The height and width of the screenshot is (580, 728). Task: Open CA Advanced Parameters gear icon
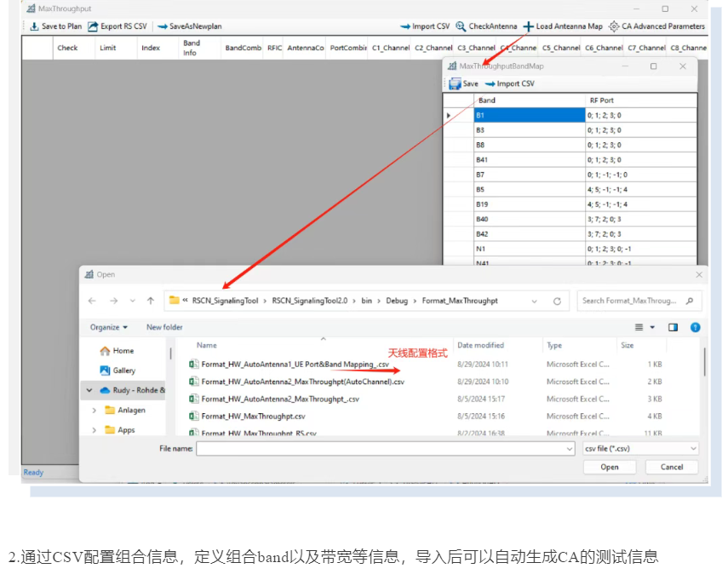pyautogui.click(x=614, y=26)
